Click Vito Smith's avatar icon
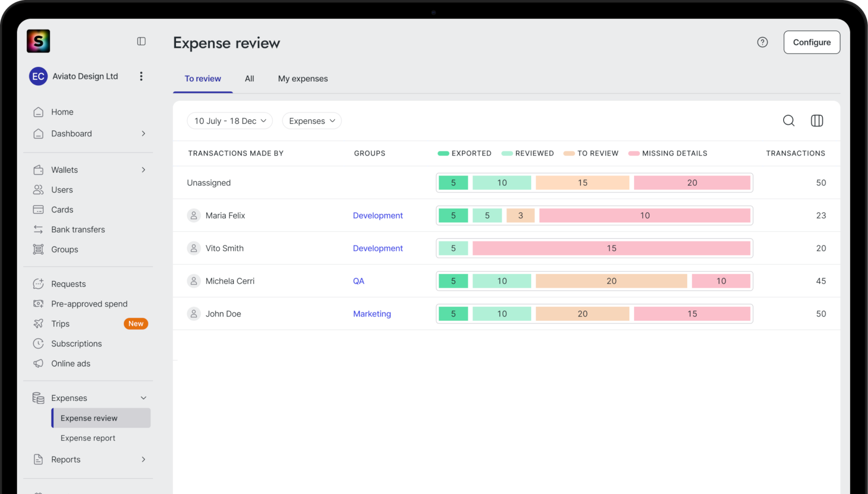The image size is (868, 494). point(193,248)
